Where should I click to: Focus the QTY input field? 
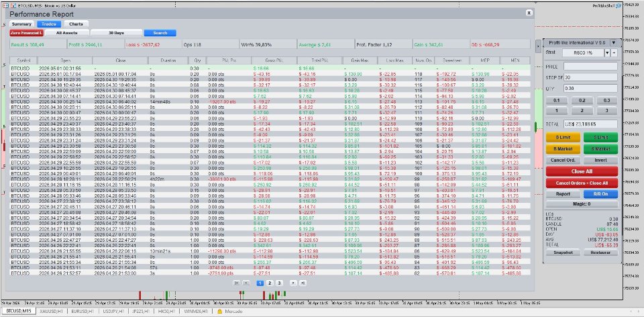pos(590,89)
